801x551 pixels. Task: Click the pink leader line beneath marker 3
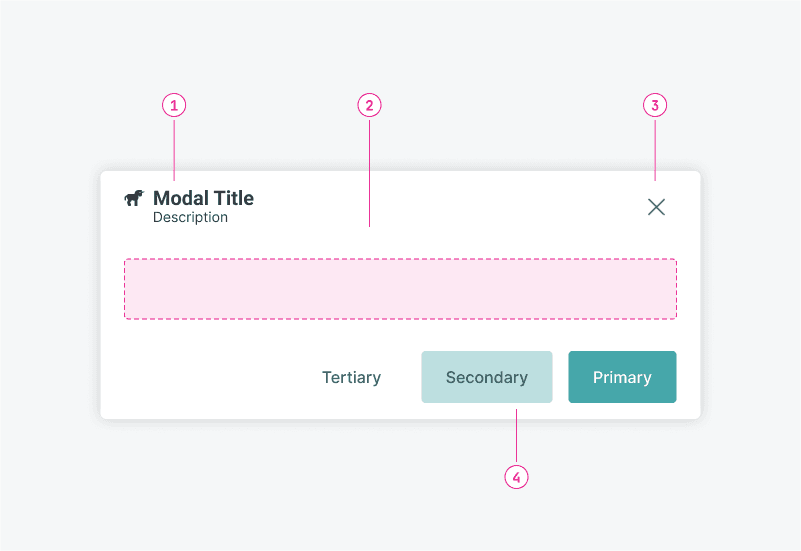pyautogui.click(x=655, y=148)
